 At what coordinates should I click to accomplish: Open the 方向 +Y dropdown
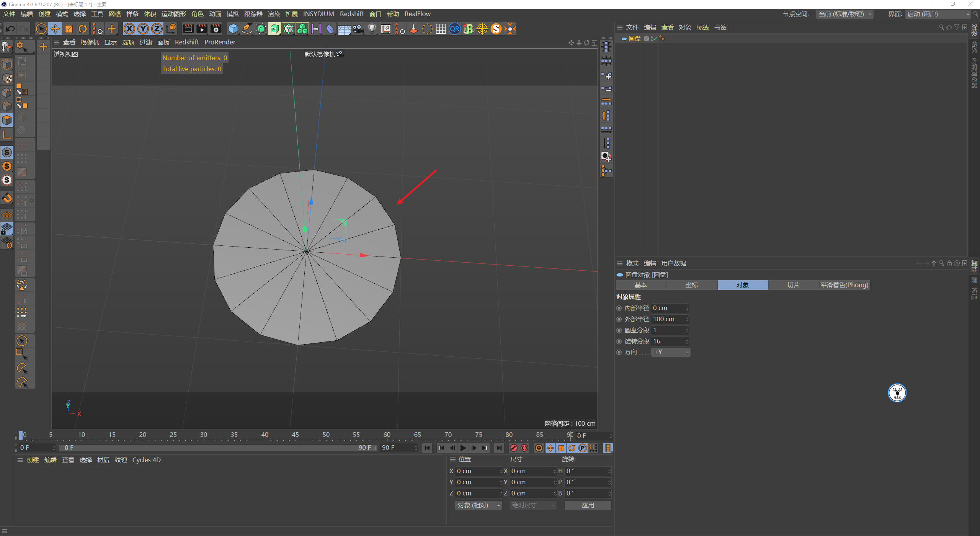point(671,352)
